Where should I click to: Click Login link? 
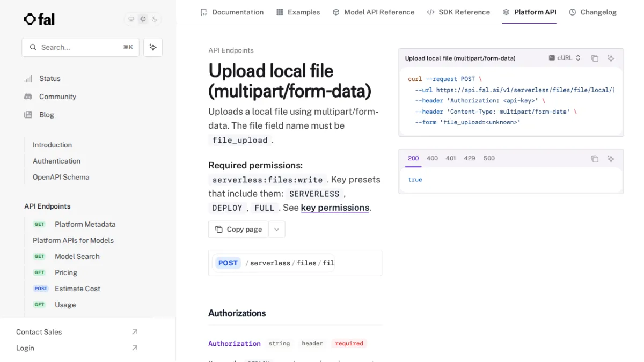(25, 348)
